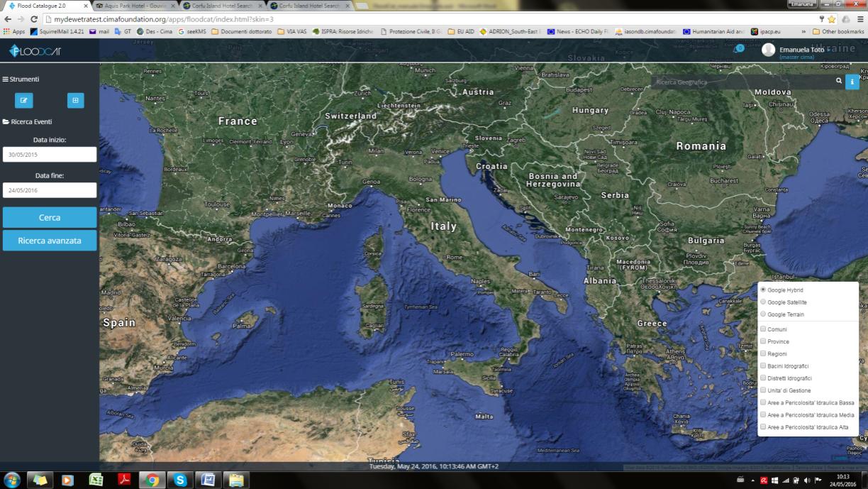
Task: Enable the Province overlay checkbox
Action: point(763,341)
